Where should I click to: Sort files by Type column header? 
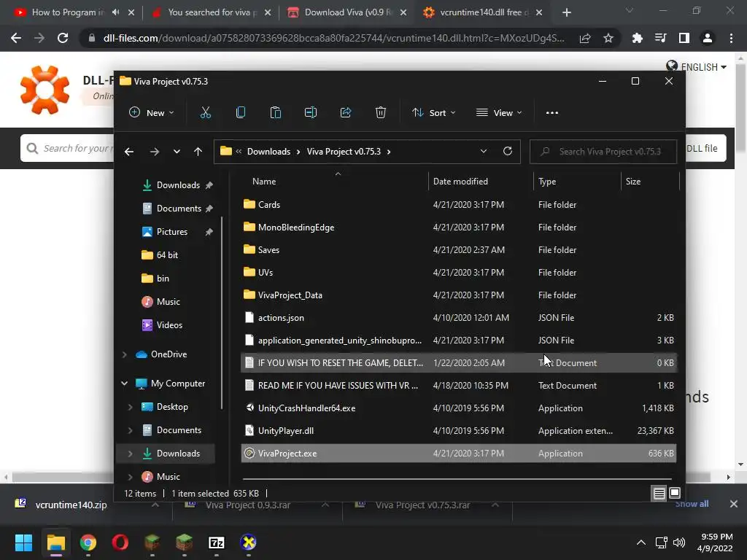tap(547, 182)
